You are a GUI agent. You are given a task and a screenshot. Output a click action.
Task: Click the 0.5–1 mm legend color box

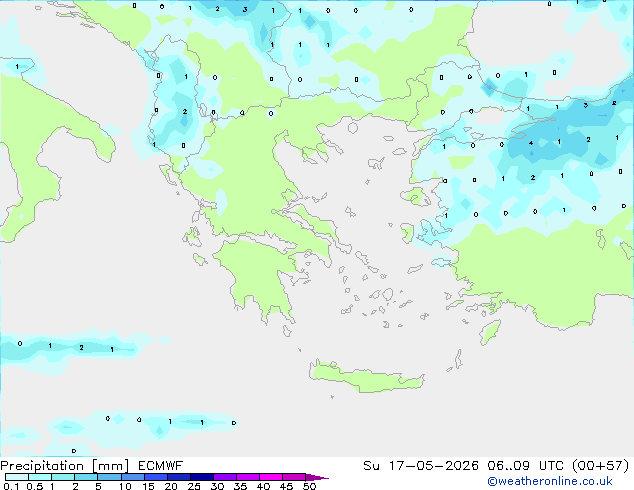coord(40,477)
